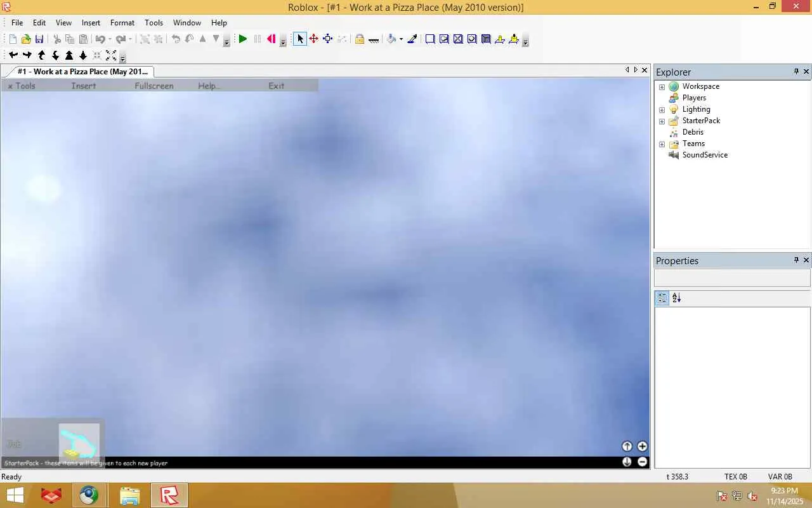The height and width of the screenshot is (508, 812).
Task: Zoom out with the solid down arrow
Action: (x=83, y=55)
